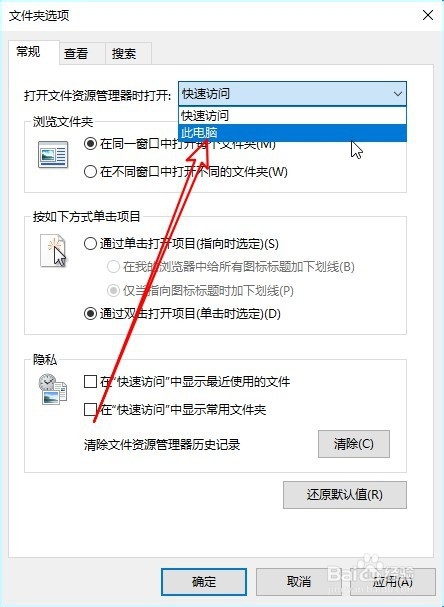This screenshot has height=607, width=444.
Task: Select 在同一窗口中打开每个文件夹 radio button
Action: [x=90, y=144]
